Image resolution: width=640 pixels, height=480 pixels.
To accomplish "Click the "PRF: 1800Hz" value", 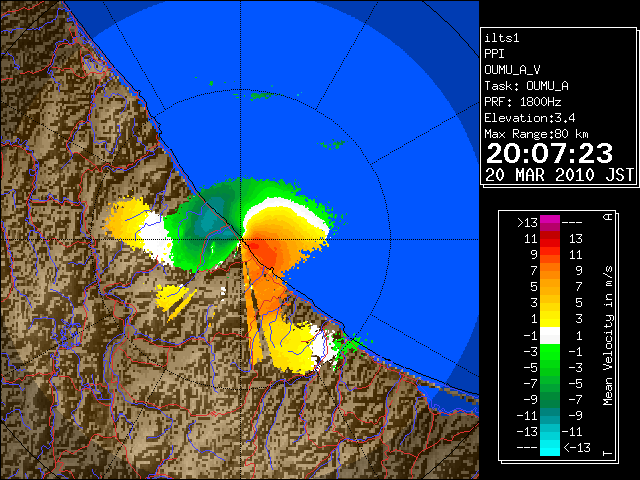I will (x=523, y=102).
